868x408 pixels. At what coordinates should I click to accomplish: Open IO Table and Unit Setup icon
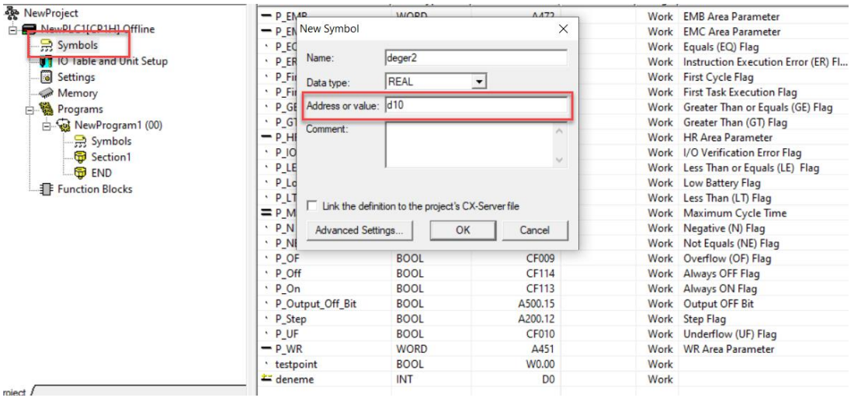coord(46,61)
